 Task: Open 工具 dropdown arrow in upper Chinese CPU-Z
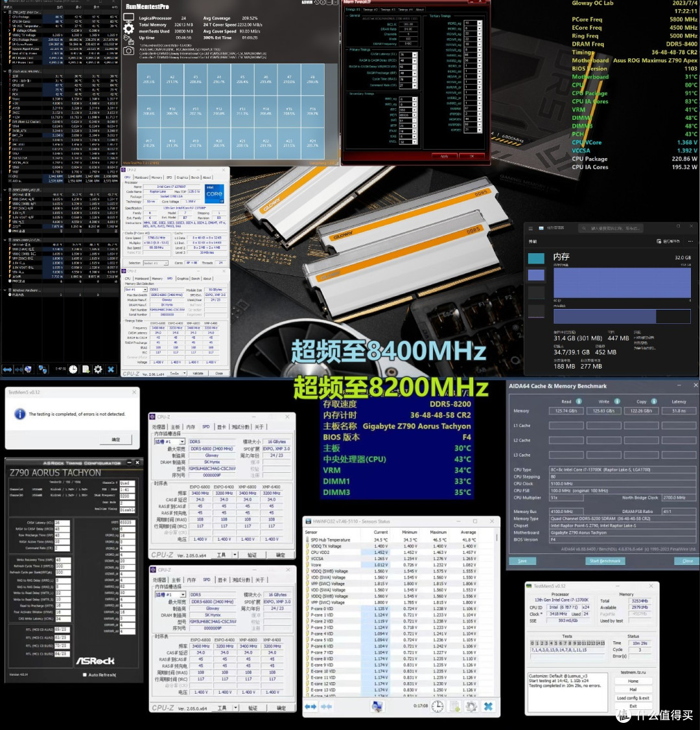pos(235,554)
